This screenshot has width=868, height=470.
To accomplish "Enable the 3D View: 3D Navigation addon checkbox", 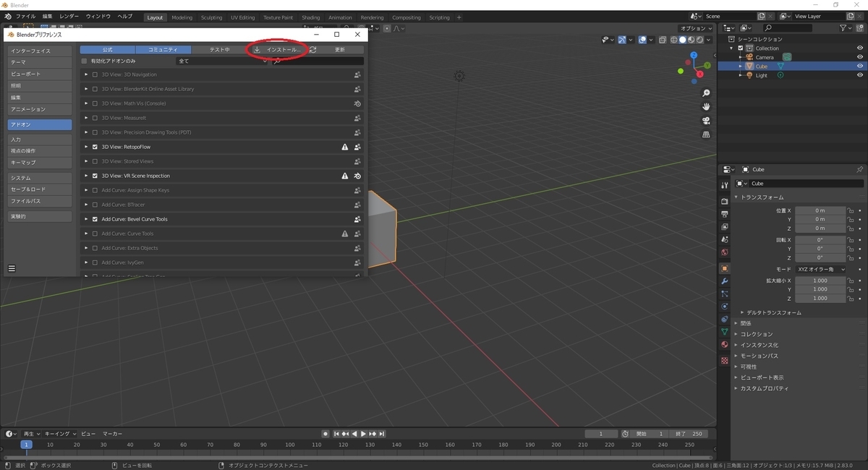I will coord(95,74).
